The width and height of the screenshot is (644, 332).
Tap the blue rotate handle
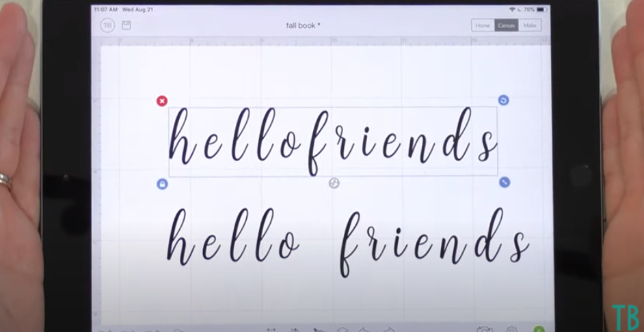click(x=504, y=100)
